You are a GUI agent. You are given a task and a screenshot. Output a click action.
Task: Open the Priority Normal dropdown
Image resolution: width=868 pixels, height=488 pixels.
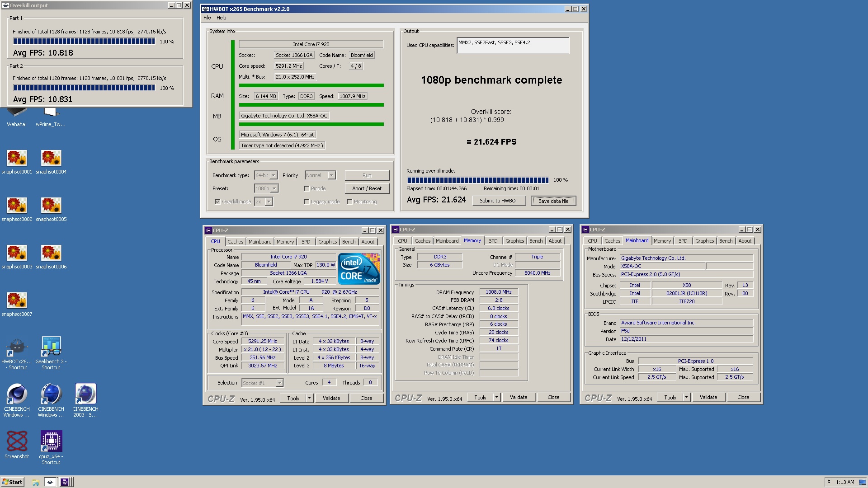pyautogui.click(x=331, y=175)
